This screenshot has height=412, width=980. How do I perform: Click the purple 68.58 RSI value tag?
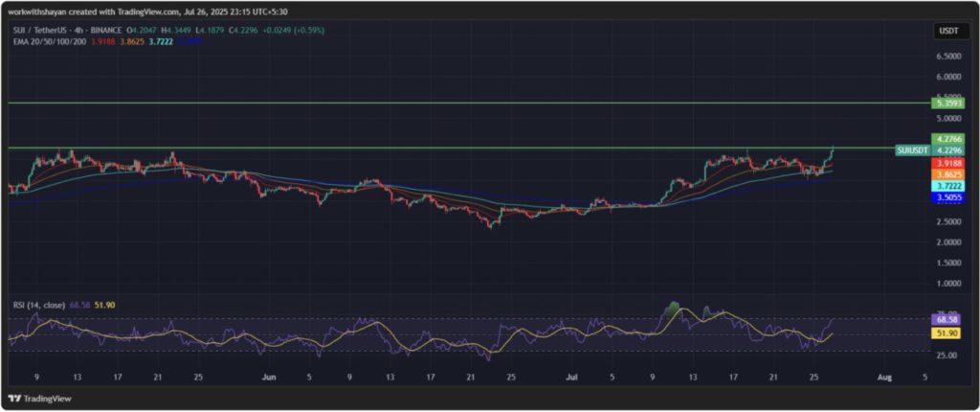(x=946, y=319)
